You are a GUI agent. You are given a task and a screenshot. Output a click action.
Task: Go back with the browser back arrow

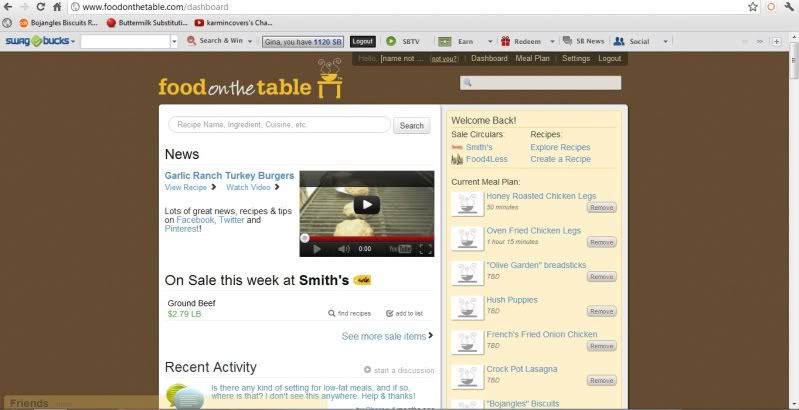click(x=8, y=7)
